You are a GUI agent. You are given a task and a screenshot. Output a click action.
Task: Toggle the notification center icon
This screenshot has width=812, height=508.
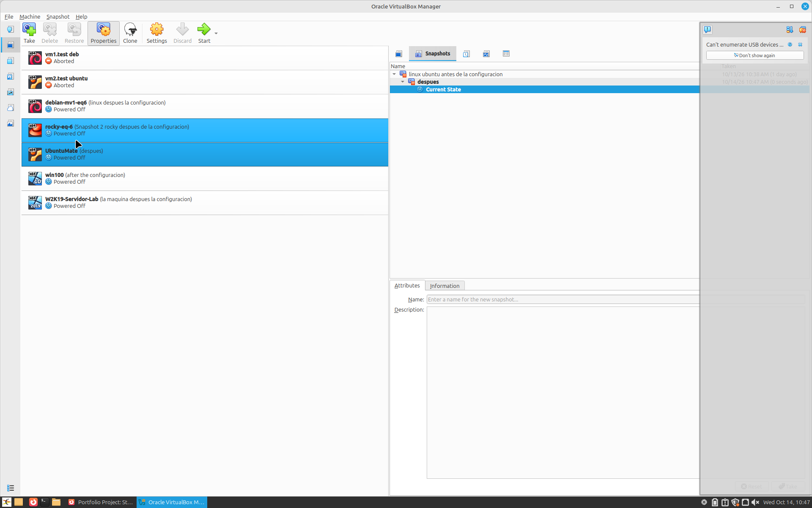708,30
